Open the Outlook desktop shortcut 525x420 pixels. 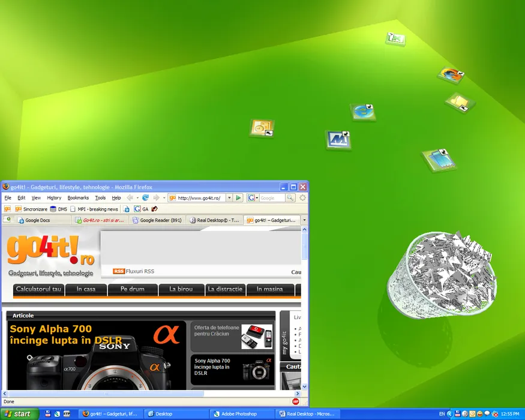(262, 128)
